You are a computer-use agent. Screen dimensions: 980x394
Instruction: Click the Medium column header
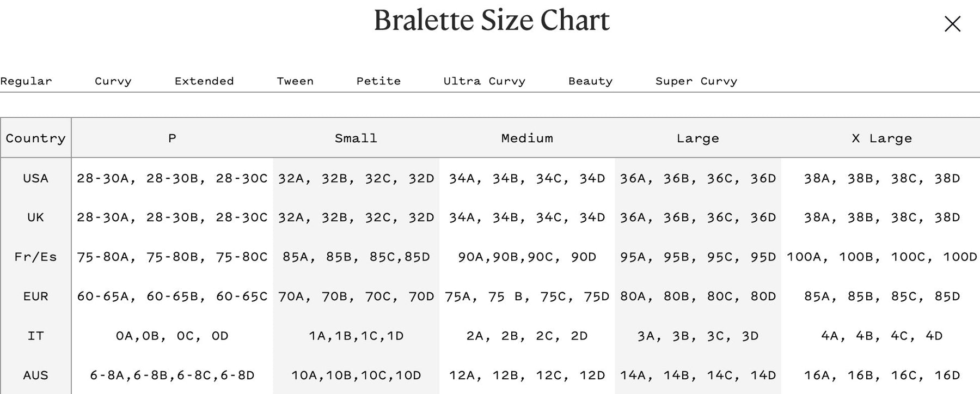click(527, 138)
